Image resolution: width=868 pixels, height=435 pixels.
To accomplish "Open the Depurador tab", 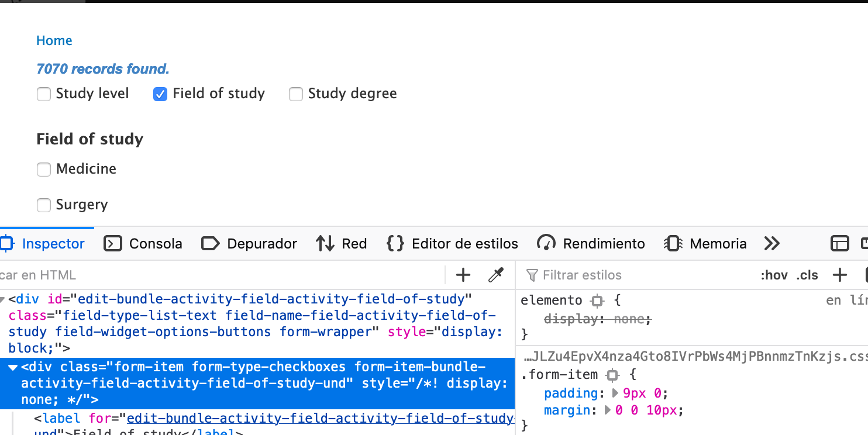I will (x=249, y=244).
